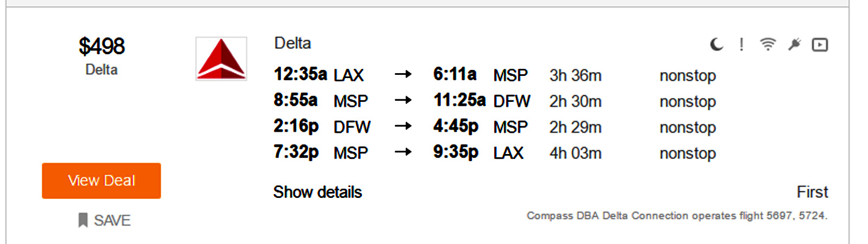This screenshot has width=868, height=244.
Task: Click the red-eye moon icon
Action: 717,44
